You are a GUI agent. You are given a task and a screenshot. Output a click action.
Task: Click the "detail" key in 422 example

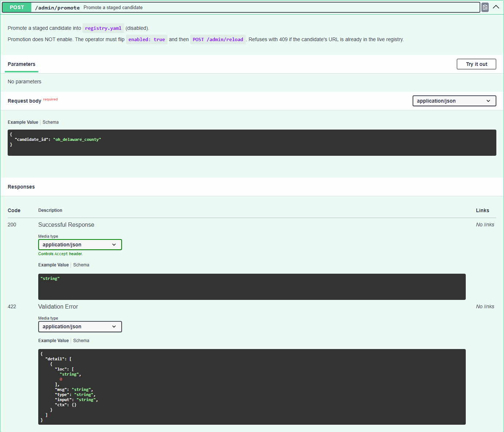[x=55, y=359]
